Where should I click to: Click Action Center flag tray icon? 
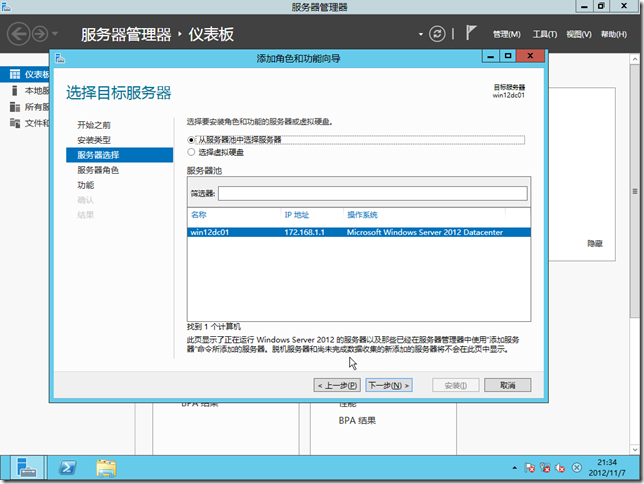point(529,468)
